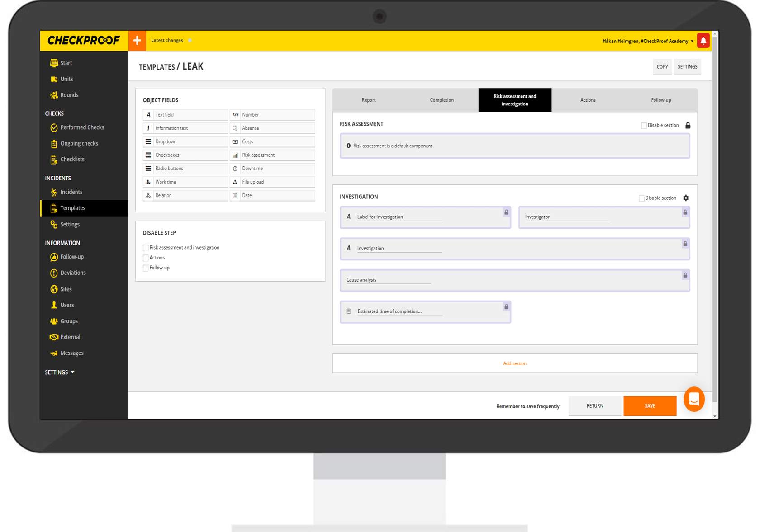Viewport: 760px width, 532px height.
Task: Check the Actions disable step checkbox
Action: [x=146, y=258]
